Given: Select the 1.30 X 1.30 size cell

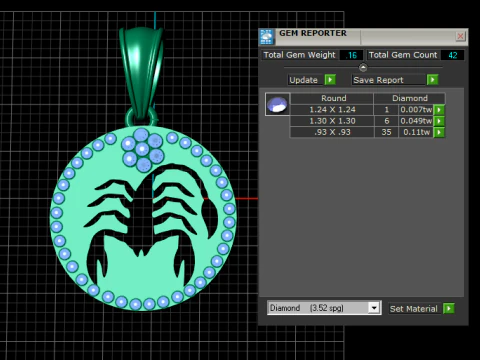Looking at the screenshot, I should tap(332, 121).
